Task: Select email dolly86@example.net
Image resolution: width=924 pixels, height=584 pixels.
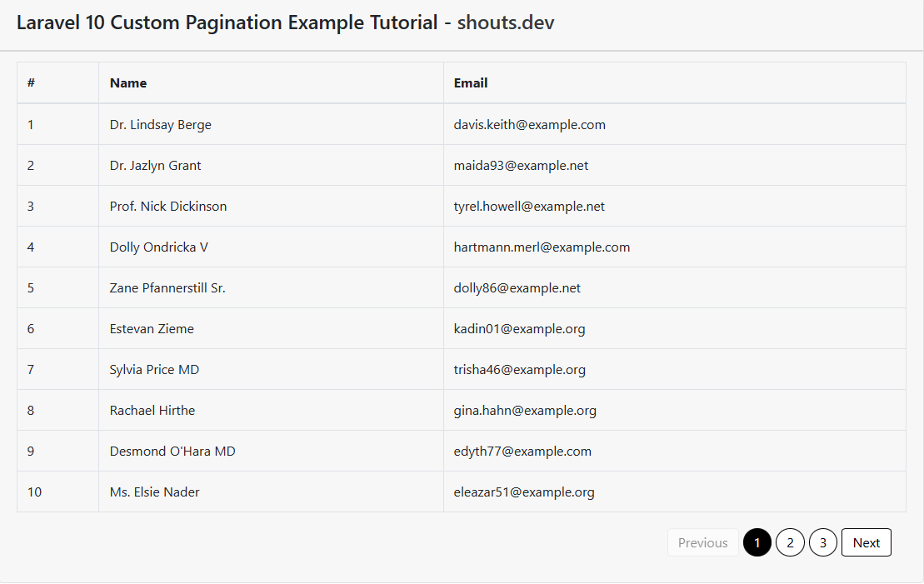Action: (517, 287)
